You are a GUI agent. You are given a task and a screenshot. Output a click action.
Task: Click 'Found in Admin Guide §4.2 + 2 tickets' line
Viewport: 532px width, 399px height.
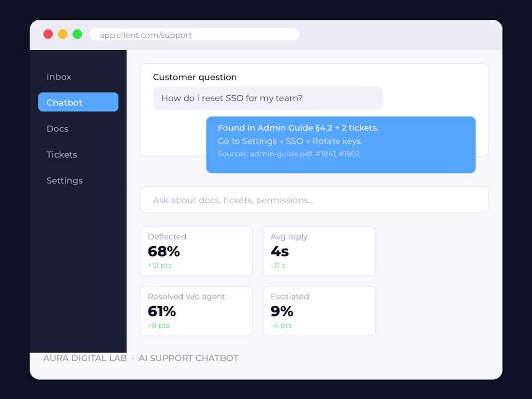coord(298,128)
